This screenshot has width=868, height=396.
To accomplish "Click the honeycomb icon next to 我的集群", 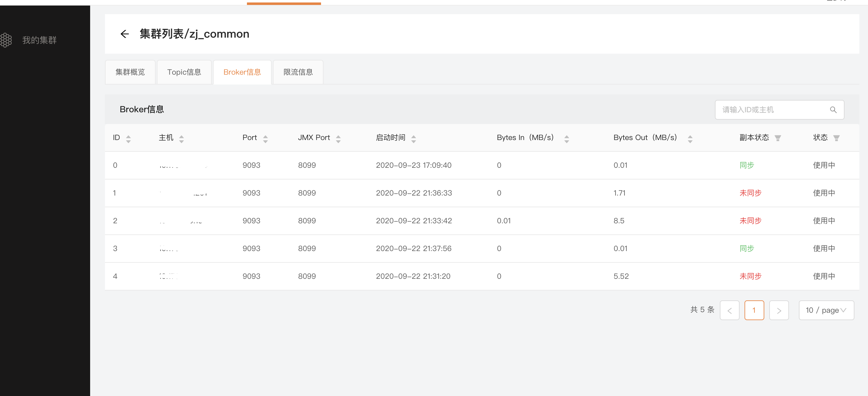I will coord(6,40).
